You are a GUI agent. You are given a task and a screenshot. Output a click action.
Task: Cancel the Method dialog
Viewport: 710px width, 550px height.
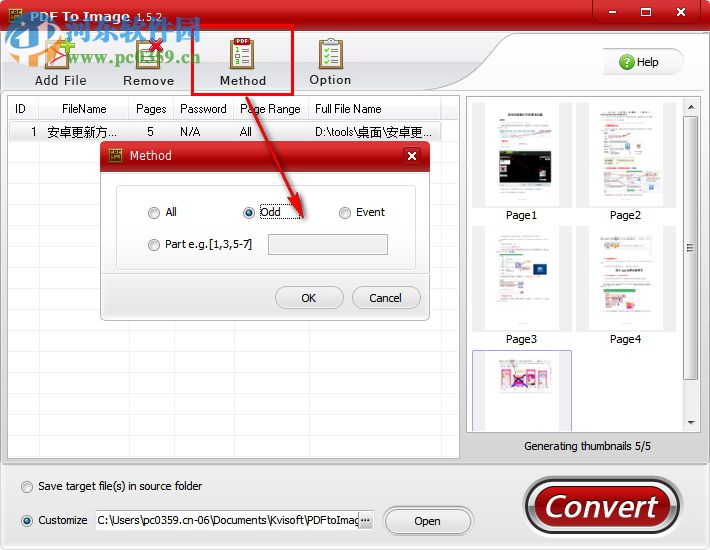[386, 298]
